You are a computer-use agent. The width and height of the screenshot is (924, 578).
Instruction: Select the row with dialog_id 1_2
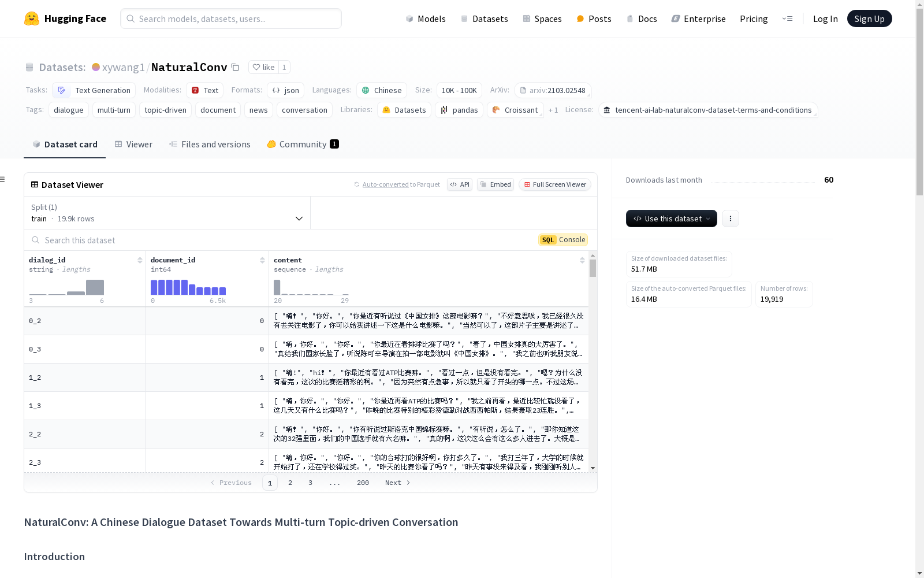[306, 377]
